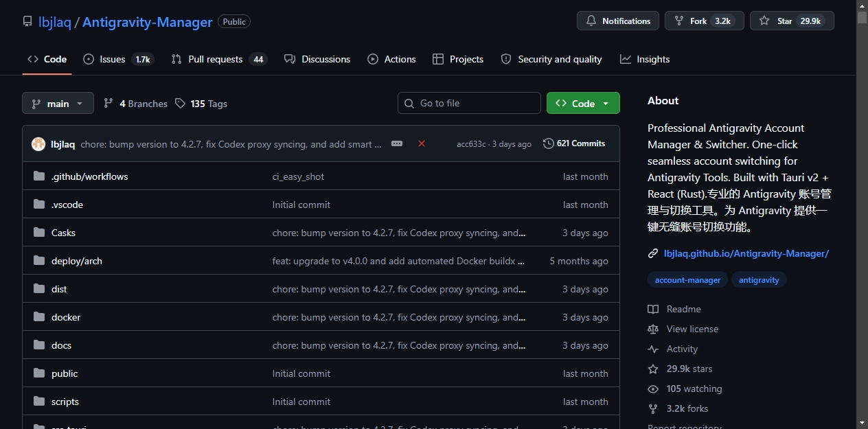Image resolution: width=868 pixels, height=429 pixels.
Task: Star the repository
Action: coord(792,21)
